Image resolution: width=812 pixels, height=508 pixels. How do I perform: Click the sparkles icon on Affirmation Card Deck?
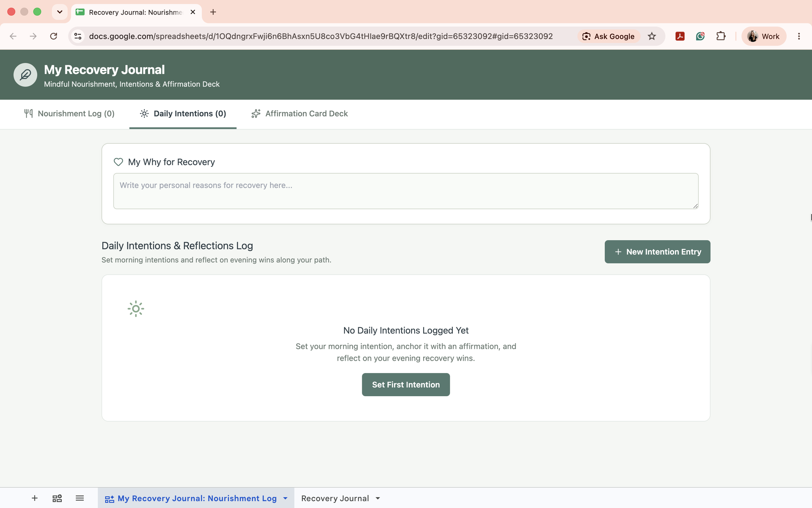(256, 113)
